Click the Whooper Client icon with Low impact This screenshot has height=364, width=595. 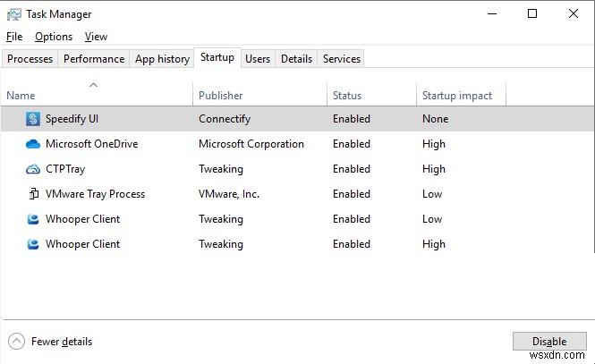click(33, 219)
